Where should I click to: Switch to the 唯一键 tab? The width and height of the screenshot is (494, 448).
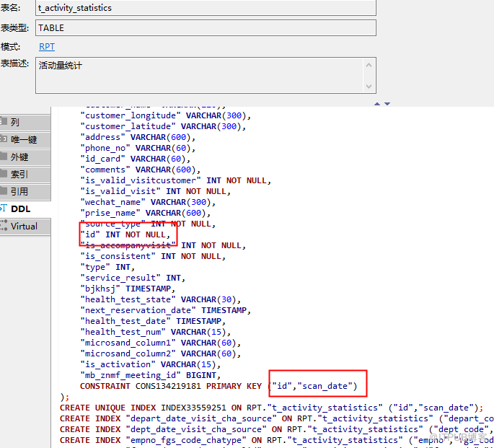(23, 140)
